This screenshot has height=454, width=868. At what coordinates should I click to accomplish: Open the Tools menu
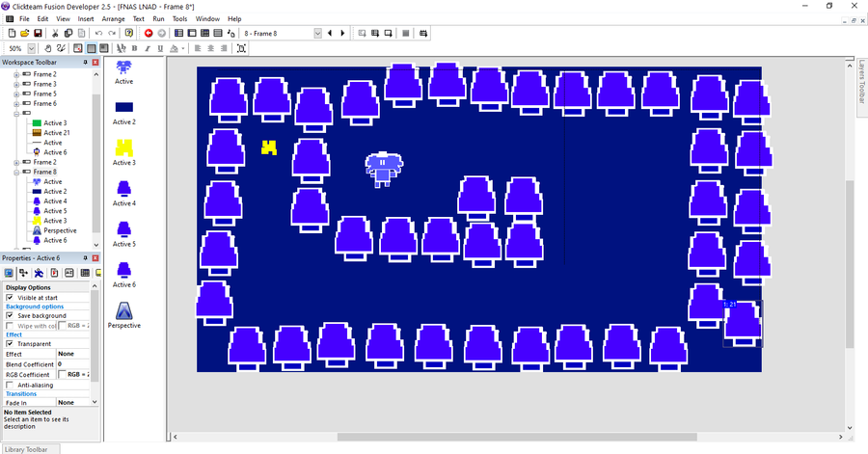click(x=180, y=19)
